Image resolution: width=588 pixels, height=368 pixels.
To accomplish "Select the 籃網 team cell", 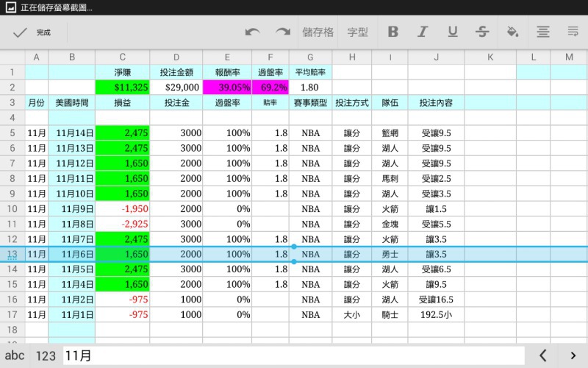I will (390, 133).
